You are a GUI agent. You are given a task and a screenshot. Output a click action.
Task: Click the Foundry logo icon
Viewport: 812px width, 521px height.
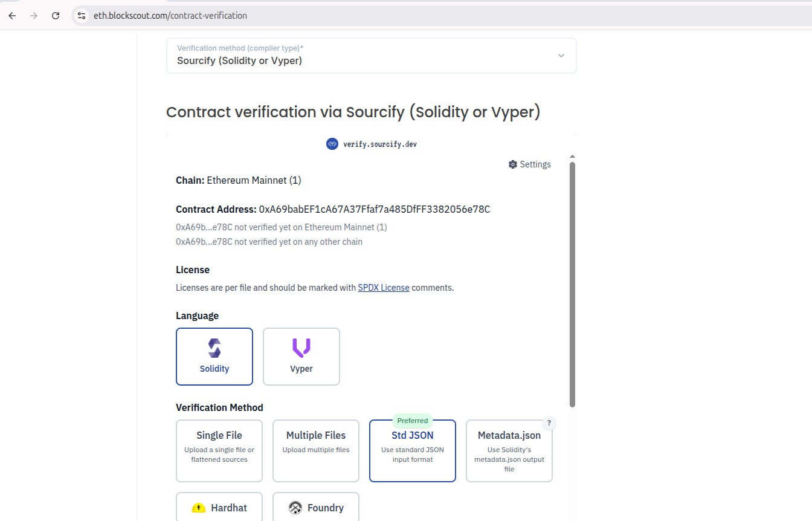click(295, 508)
